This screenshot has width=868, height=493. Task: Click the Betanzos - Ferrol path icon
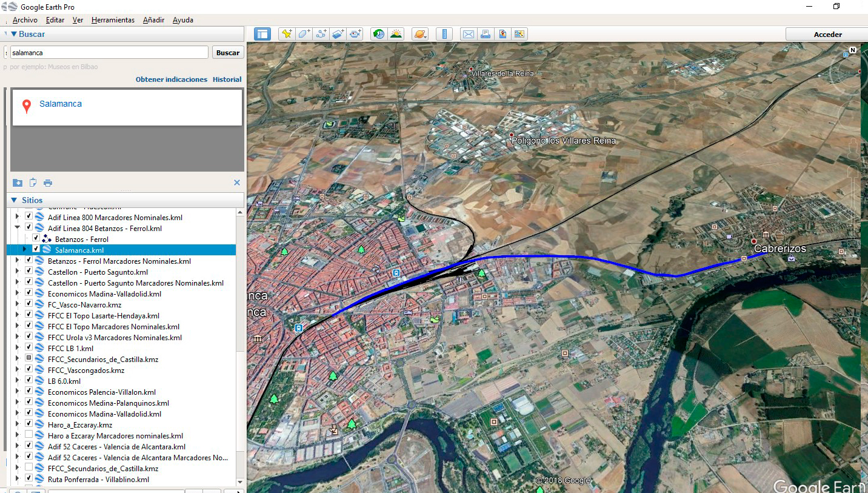[x=47, y=239]
